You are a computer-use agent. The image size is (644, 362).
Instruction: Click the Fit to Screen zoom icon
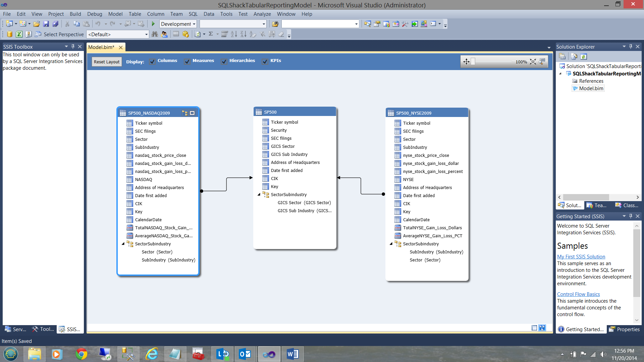533,62
